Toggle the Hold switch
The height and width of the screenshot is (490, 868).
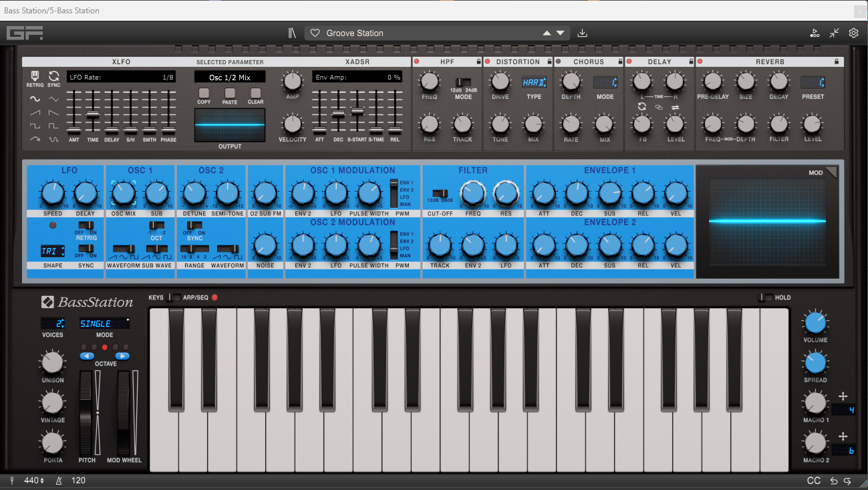pyautogui.click(x=766, y=297)
